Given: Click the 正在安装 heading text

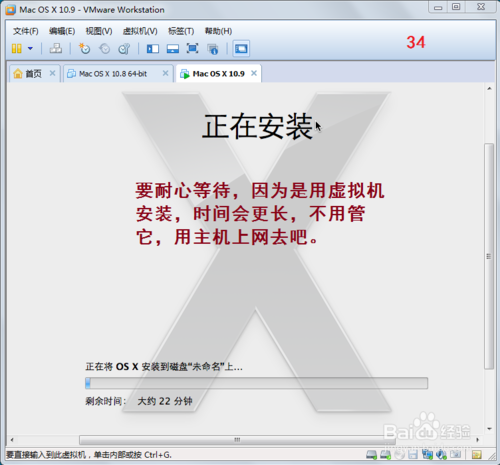Looking at the screenshot, I should [258, 126].
